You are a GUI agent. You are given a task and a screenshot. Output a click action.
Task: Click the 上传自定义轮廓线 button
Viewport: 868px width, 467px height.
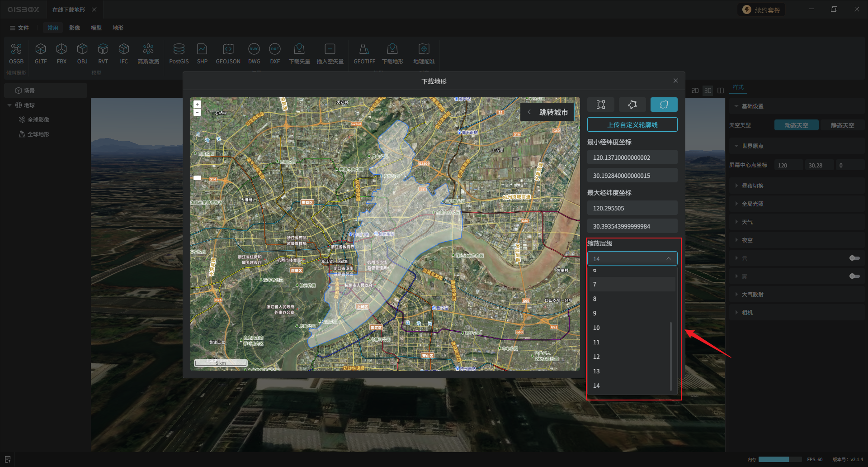[632, 125]
